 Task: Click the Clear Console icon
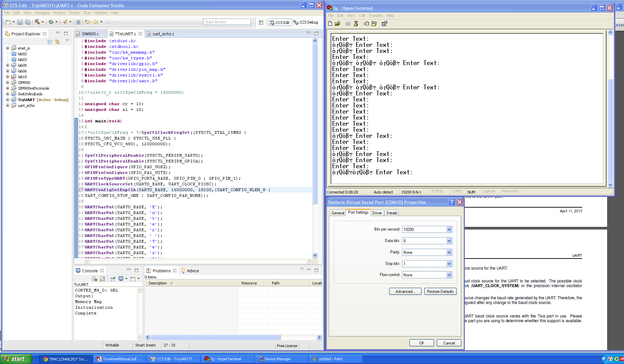94,279
